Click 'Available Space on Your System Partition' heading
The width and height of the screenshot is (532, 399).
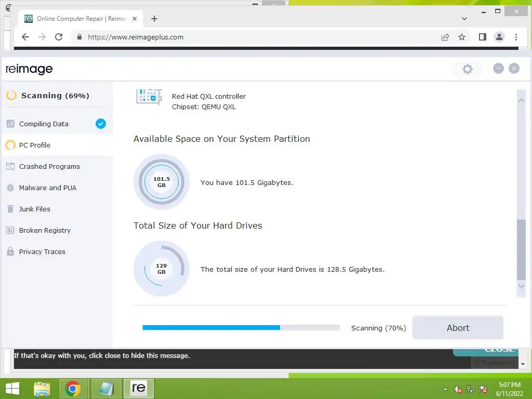click(221, 139)
